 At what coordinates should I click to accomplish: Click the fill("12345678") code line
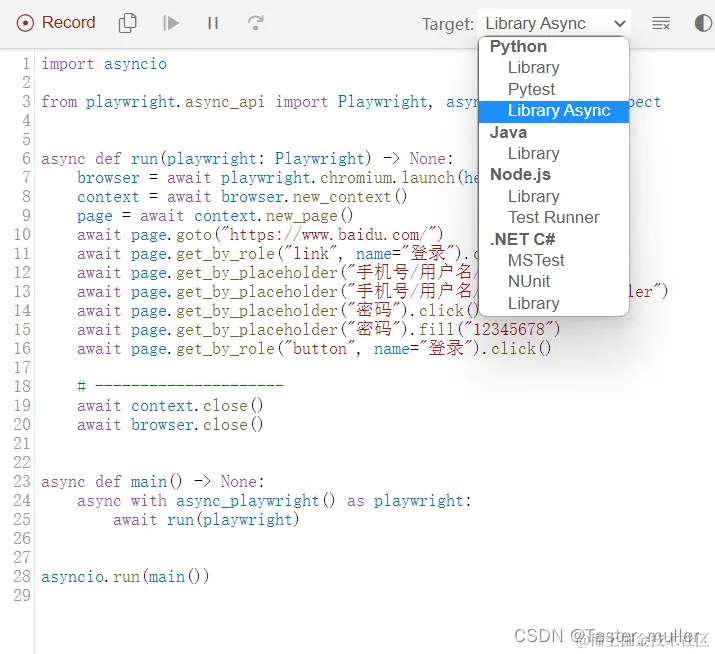(318, 330)
